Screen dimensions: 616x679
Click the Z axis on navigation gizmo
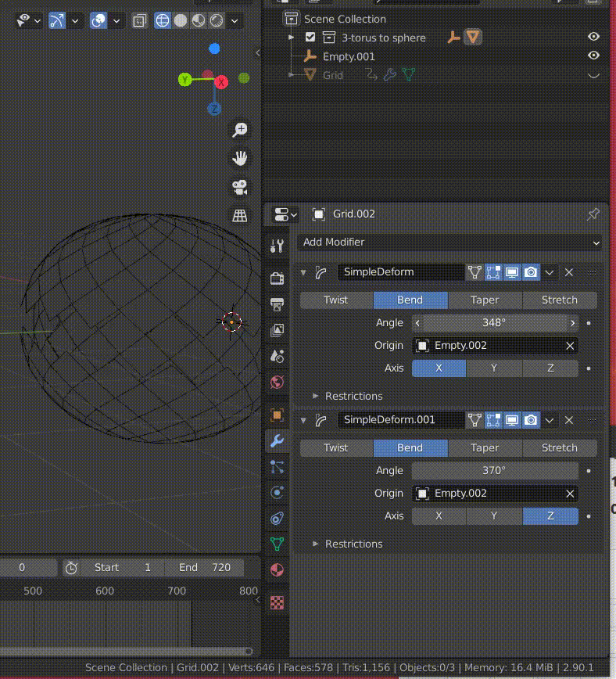214,109
